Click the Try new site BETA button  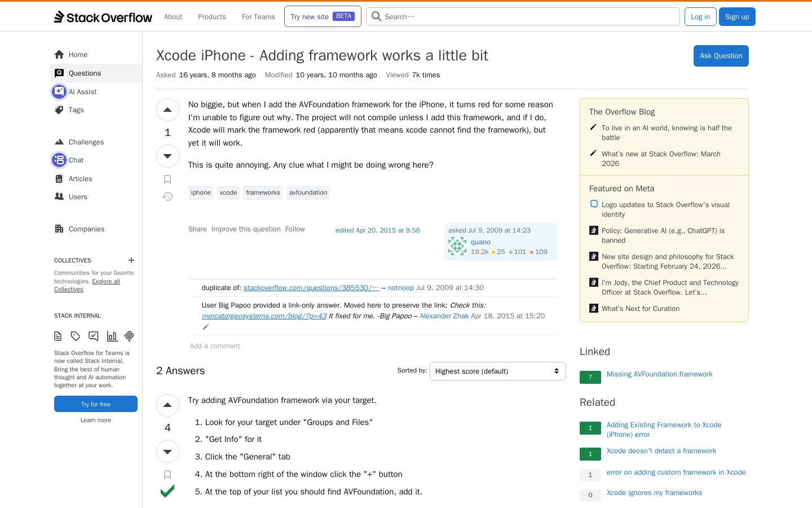tap(323, 16)
